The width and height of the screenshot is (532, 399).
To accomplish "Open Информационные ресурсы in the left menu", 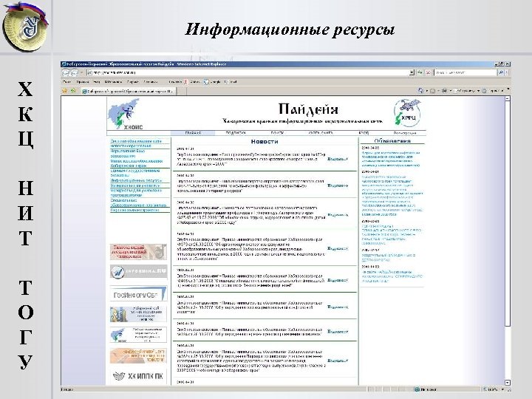I will coord(136,180).
